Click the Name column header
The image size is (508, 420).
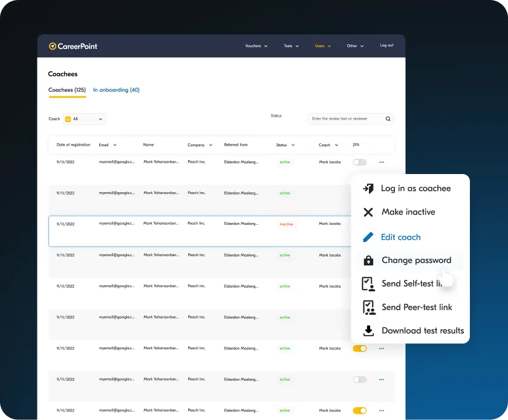click(x=148, y=145)
